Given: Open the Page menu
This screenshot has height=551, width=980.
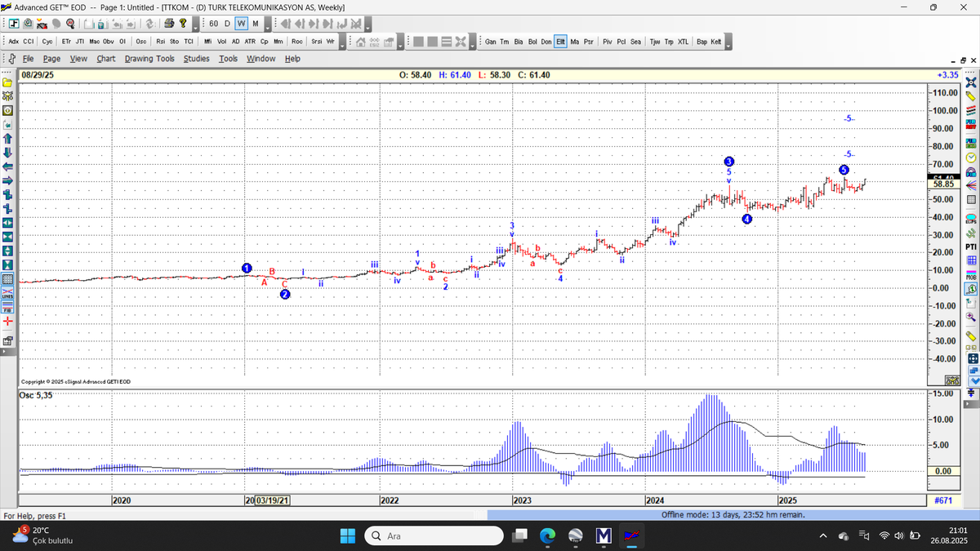Looking at the screenshot, I should point(51,59).
